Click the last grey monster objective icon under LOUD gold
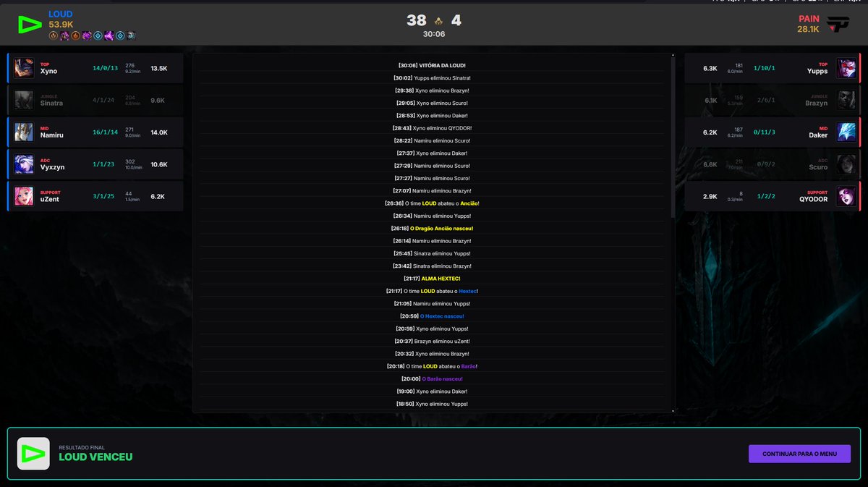 click(131, 35)
